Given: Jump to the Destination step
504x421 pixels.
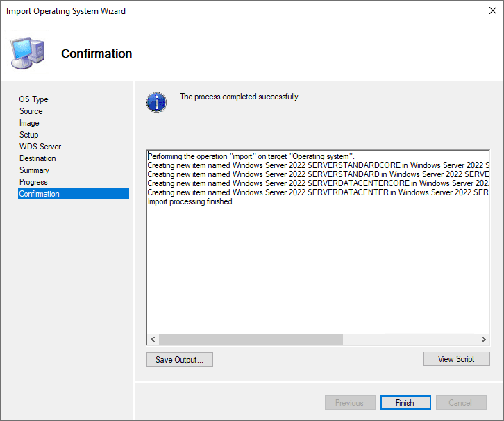Looking at the screenshot, I should [x=37, y=158].
